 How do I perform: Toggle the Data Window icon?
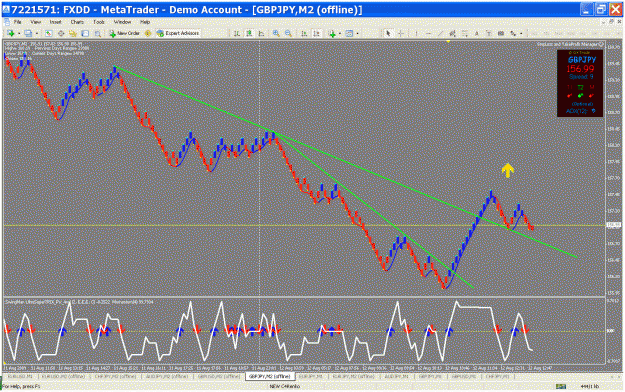pyautogui.click(x=61, y=33)
